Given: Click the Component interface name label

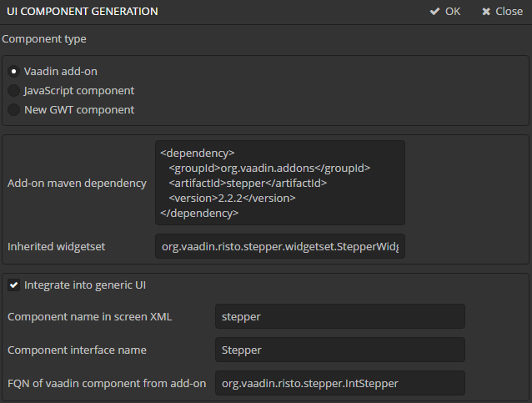Looking at the screenshot, I should [x=77, y=350].
